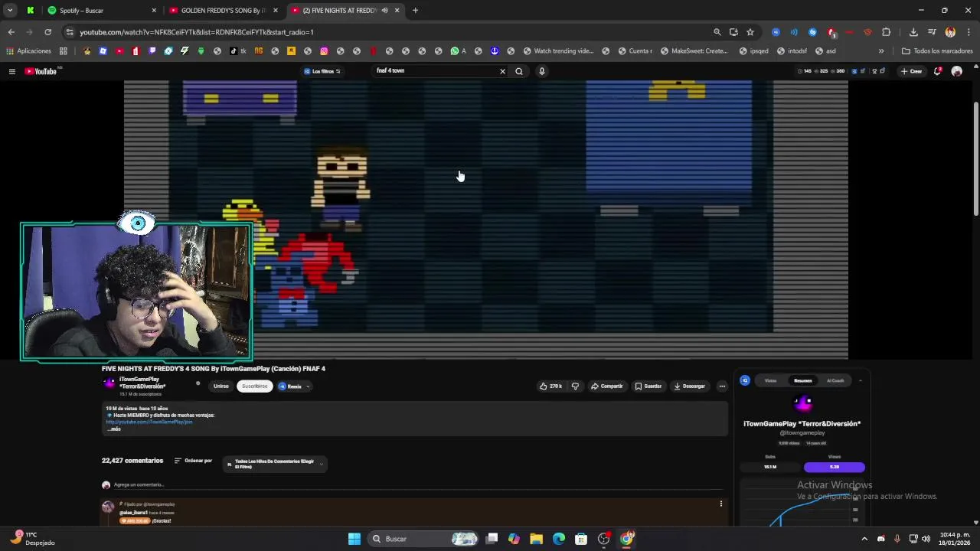Click the URL address bar
This screenshot has width=980, height=551.
tap(383, 32)
